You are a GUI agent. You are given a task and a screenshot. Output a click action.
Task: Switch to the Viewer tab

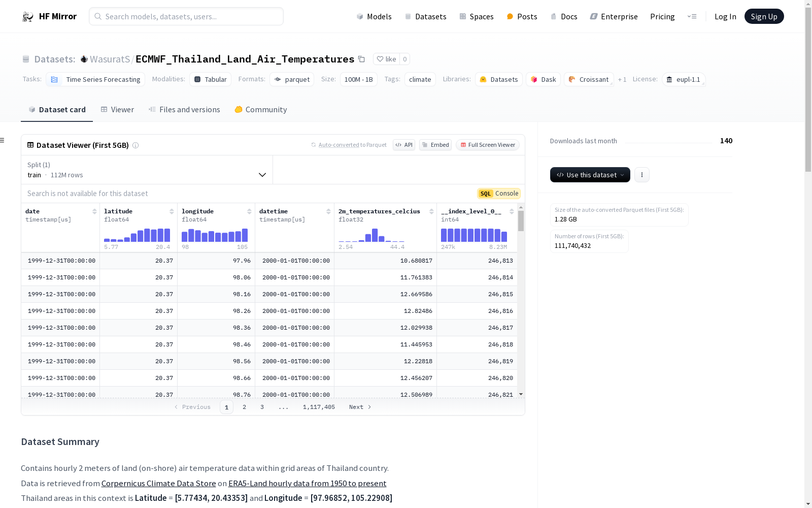[117, 110]
